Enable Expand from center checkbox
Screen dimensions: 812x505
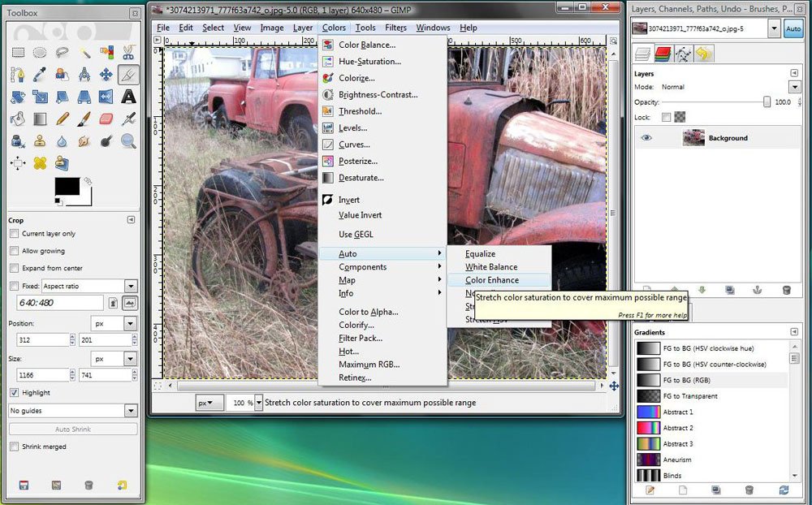(x=14, y=268)
